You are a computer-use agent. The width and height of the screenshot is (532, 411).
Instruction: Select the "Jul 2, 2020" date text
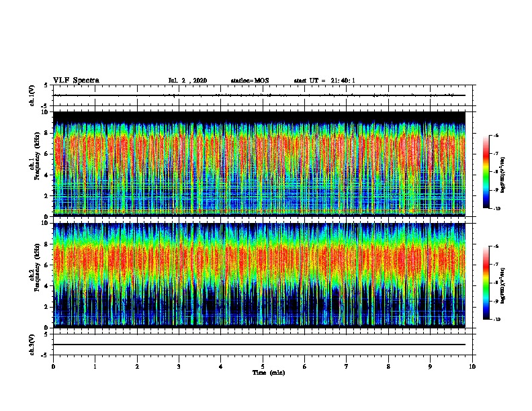pos(187,81)
